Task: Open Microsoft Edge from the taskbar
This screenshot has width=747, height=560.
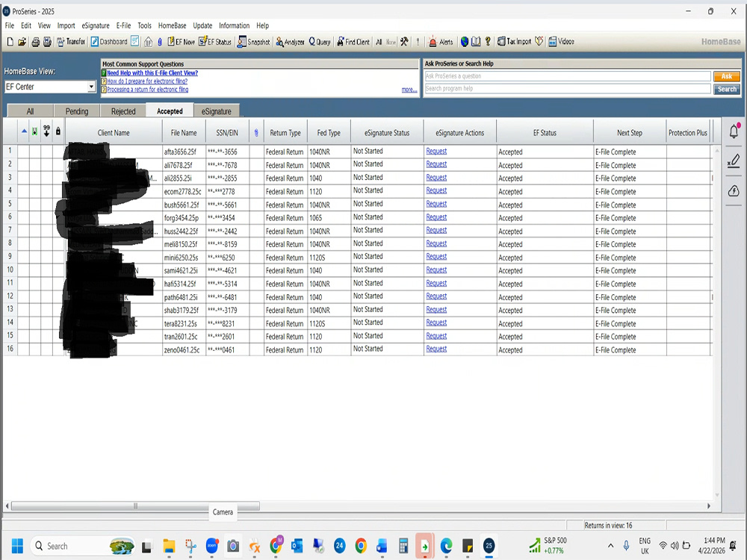Action: click(446, 546)
